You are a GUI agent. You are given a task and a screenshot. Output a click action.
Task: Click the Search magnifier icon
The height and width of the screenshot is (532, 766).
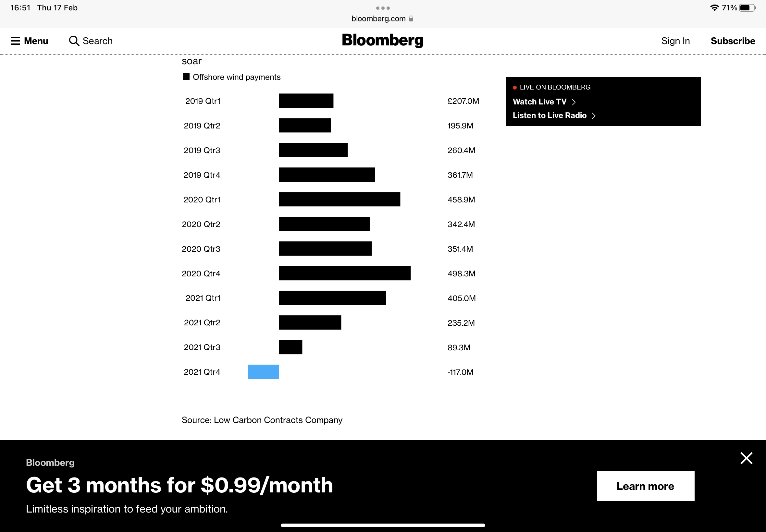click(74, 41)
